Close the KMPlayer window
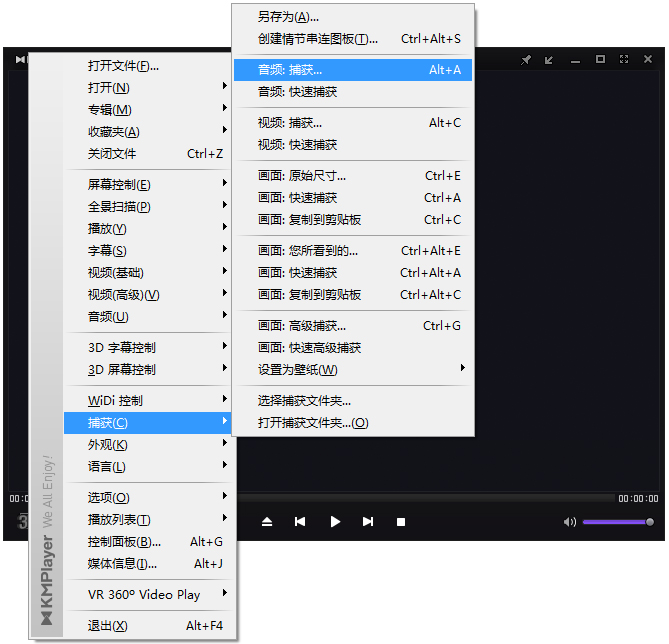 click(648, 59)
